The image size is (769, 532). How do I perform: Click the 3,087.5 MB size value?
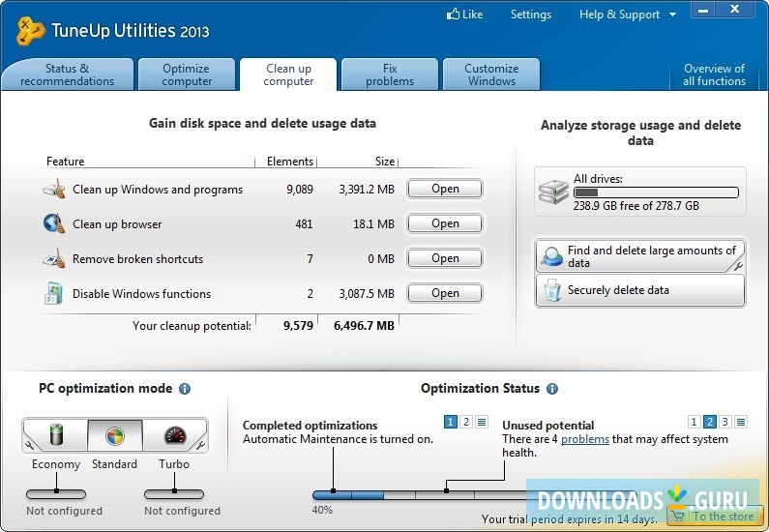click(367, 294)
